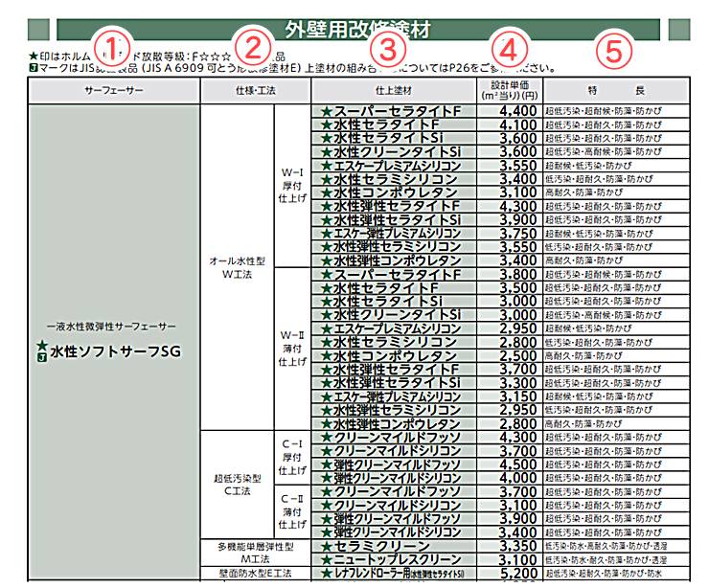Click the 設計単価 (m²当り)(円) header
This screenshot has height=588, width=709.
pos(510,90)
